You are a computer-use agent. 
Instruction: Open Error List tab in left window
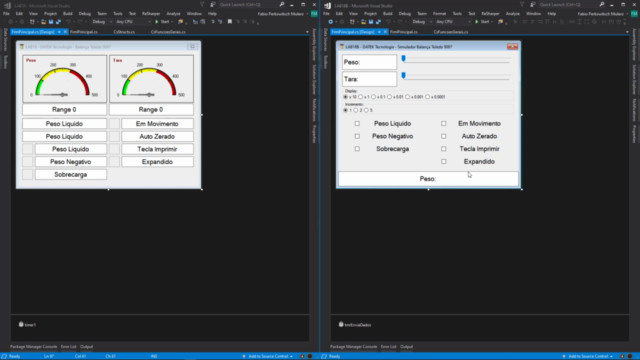(68, 347)
